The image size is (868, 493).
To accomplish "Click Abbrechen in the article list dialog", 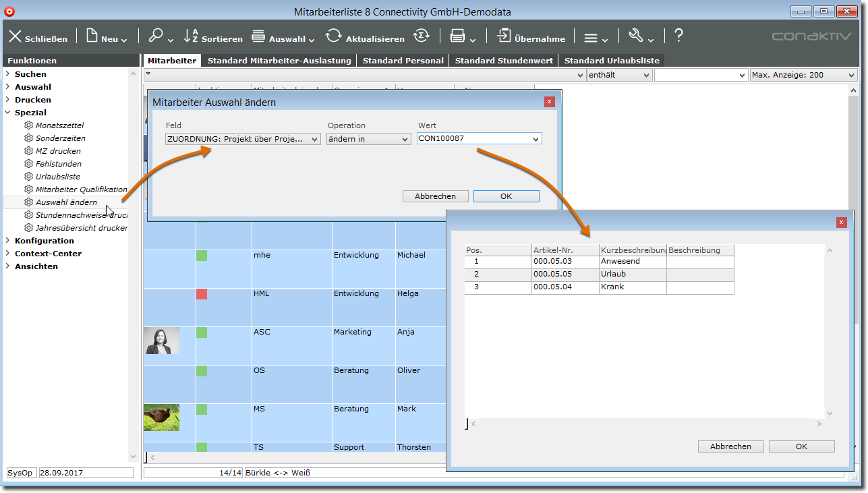I will click(730, 446).
